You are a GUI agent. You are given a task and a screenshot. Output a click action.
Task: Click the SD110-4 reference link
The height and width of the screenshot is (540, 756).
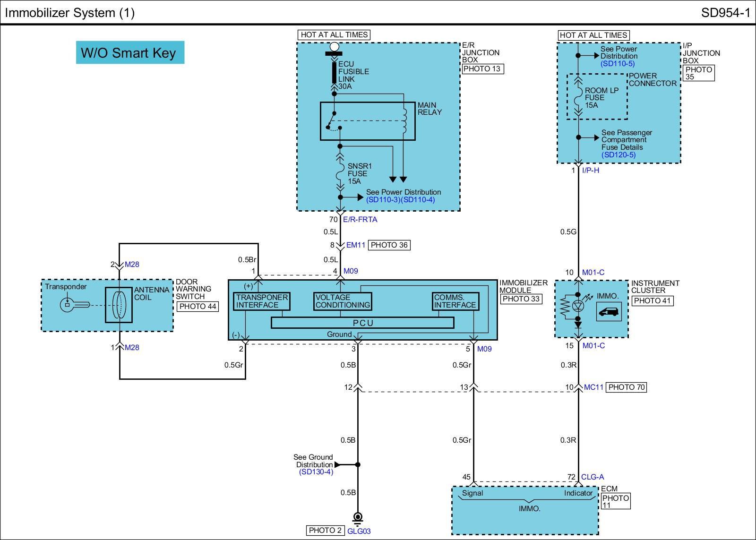coord(418,200)
